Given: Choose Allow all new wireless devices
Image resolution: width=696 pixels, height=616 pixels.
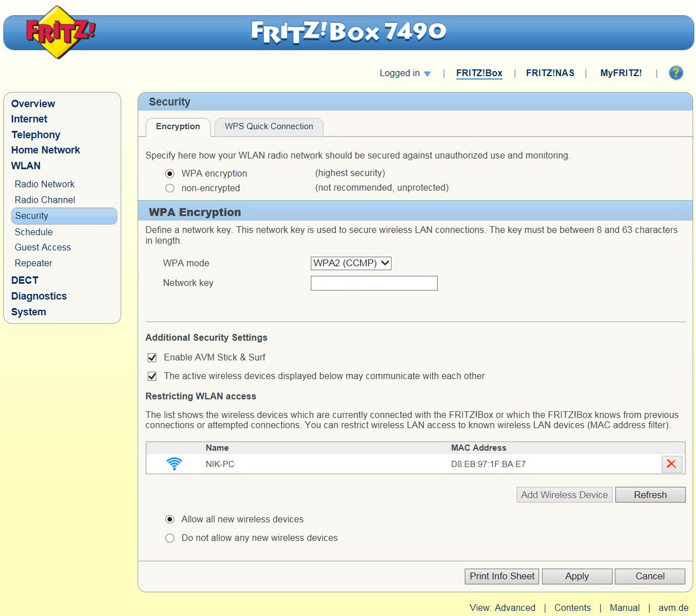Looking at the screenshot, I should pyautogui.click(x=170, y=520).
